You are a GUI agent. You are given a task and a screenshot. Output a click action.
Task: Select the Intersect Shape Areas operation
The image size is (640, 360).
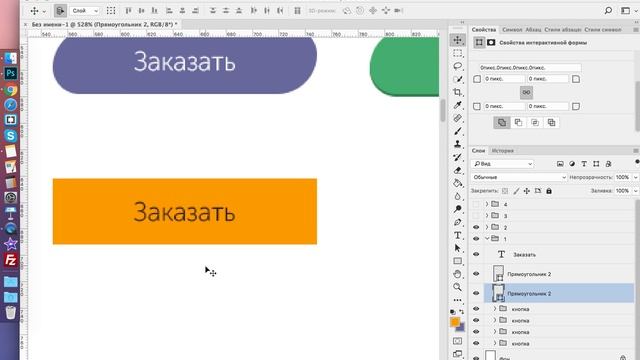[535, 122]
